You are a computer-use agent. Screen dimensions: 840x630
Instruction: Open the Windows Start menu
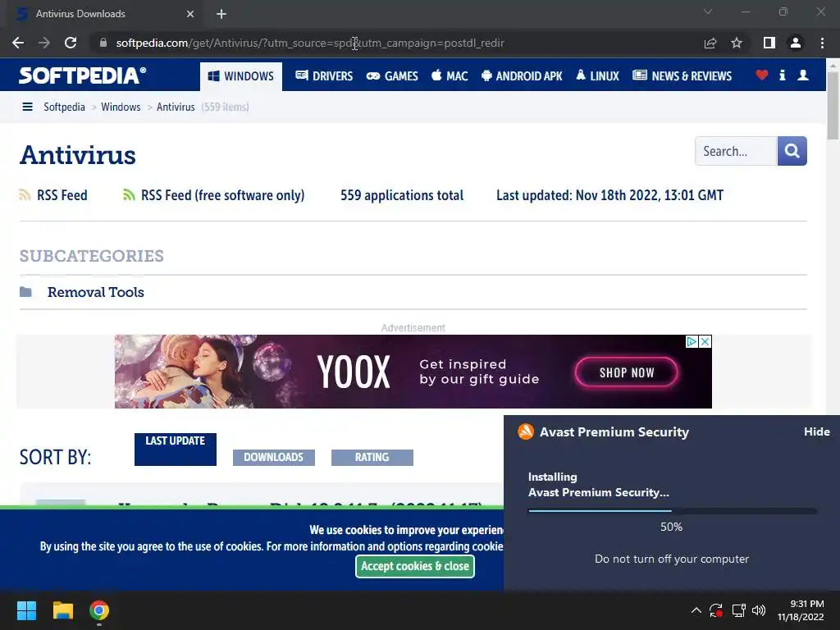point(26,610)
